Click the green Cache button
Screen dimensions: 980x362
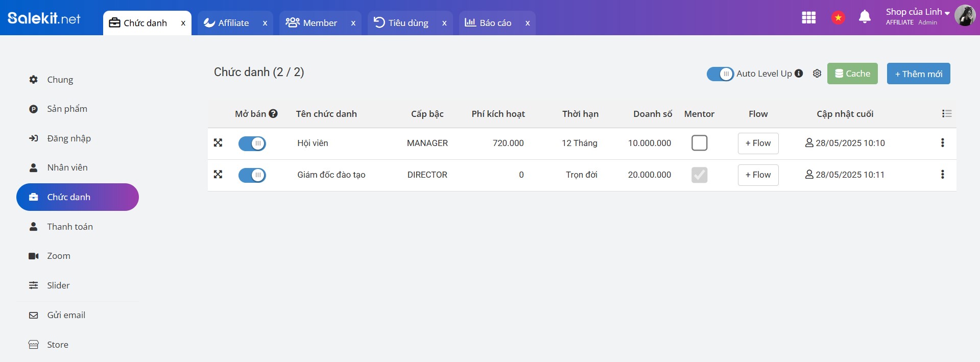[x=852, y=74]
